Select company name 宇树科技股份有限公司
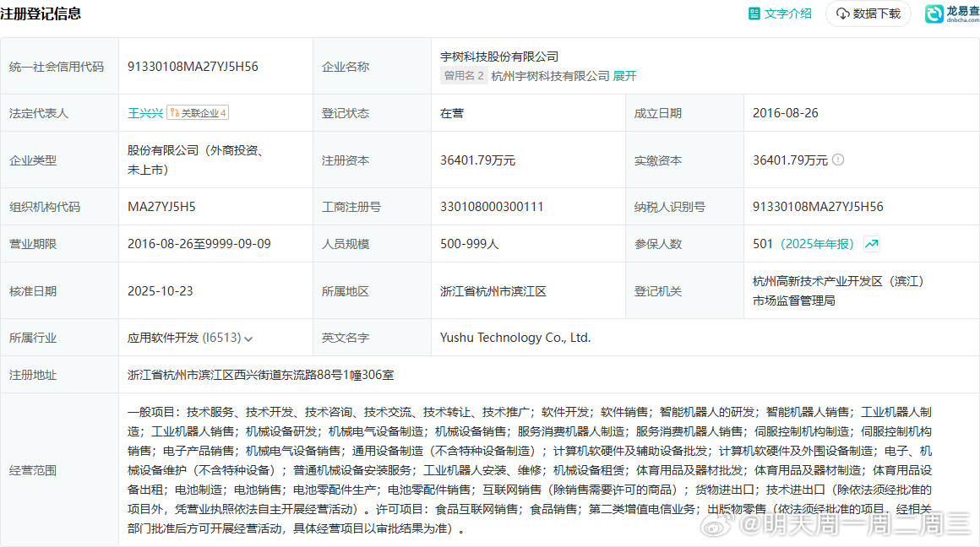 [499, 57]
